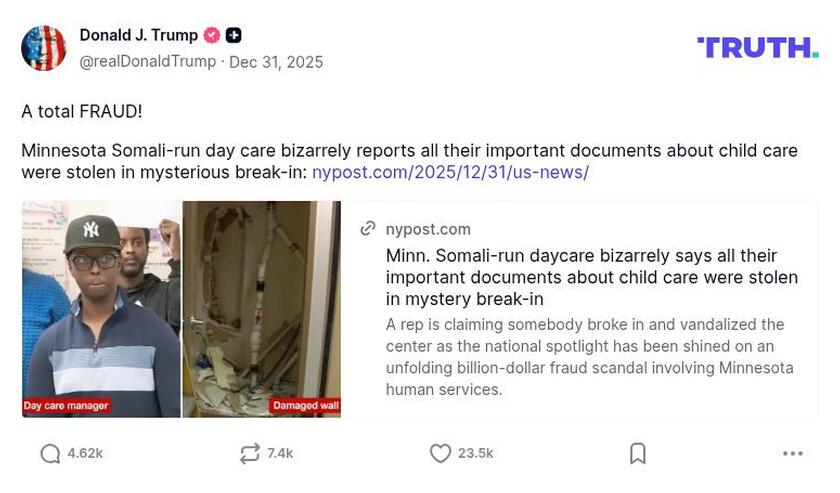
Task: Click the 23.5k likes count
Action: point(475,454)
